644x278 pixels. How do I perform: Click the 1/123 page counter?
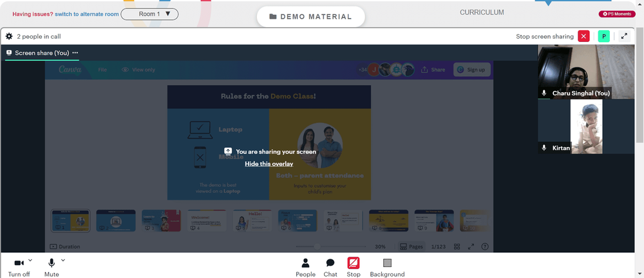438,247
